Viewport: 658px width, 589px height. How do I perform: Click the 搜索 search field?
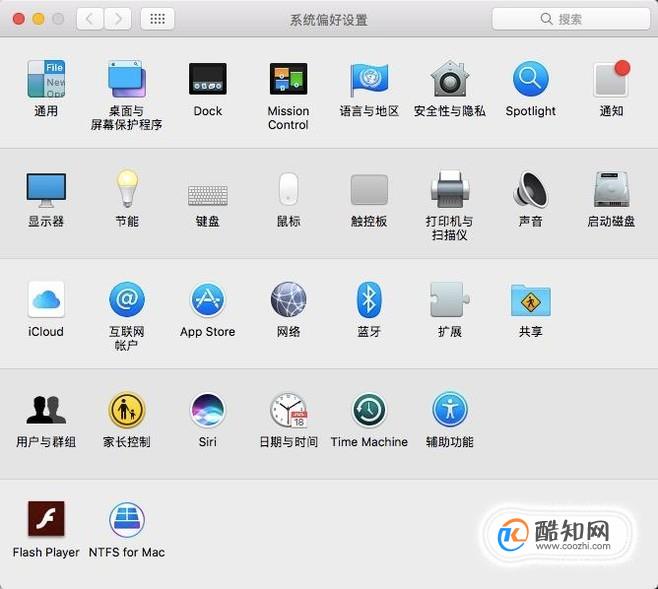[x=571, y=18]
